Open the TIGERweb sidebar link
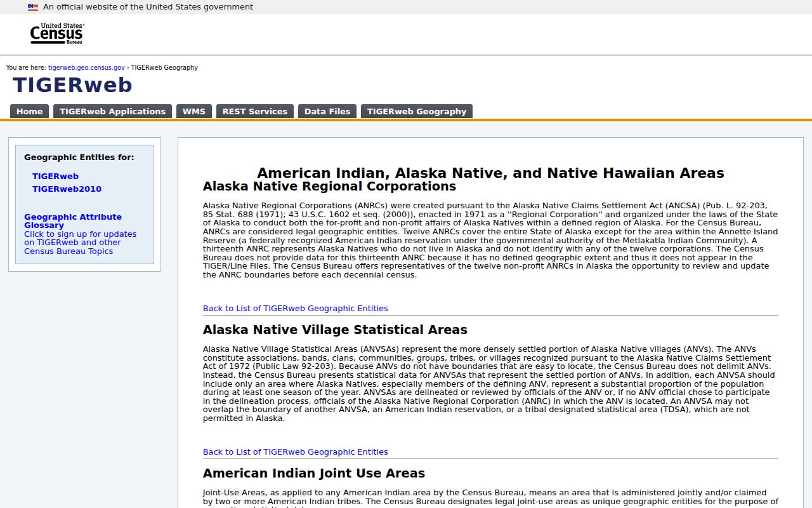Screen dimensions: 812x508 tap(55, 177)
